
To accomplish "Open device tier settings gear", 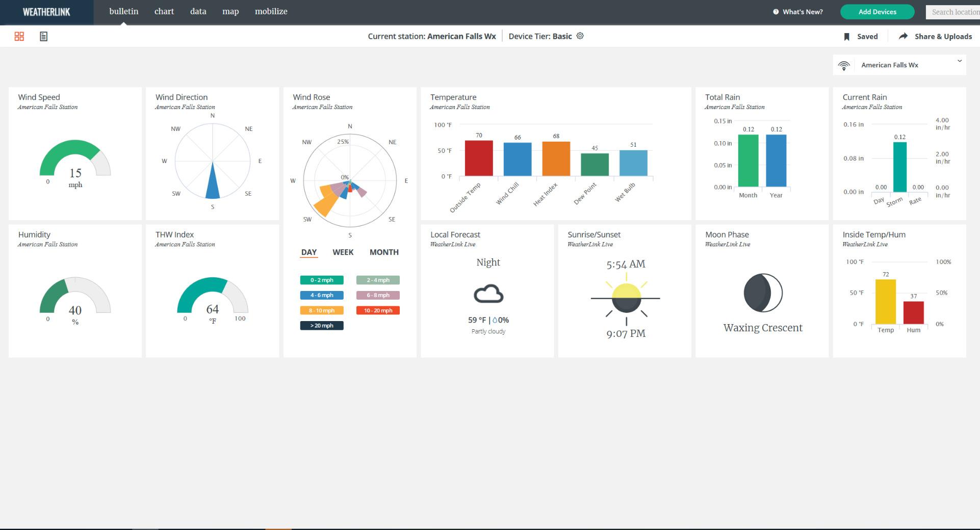I will tap(580, 36).
